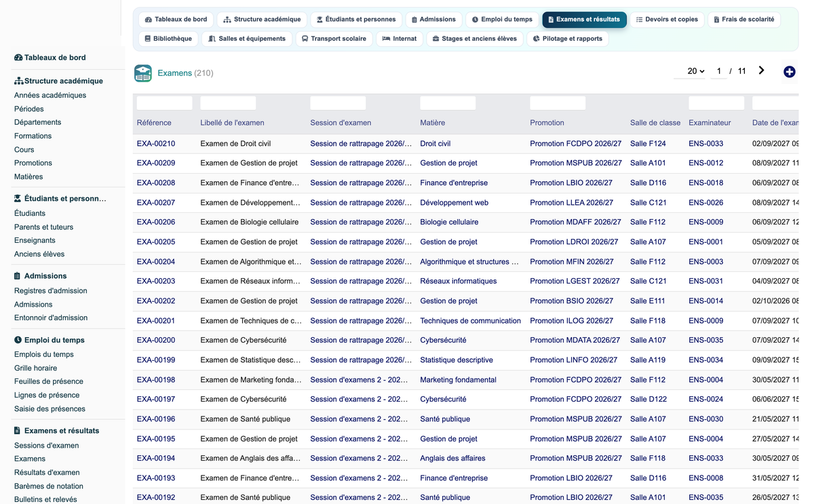
Task: Click Salle F124 cell in EXA-00210 row
Action: 648,144
